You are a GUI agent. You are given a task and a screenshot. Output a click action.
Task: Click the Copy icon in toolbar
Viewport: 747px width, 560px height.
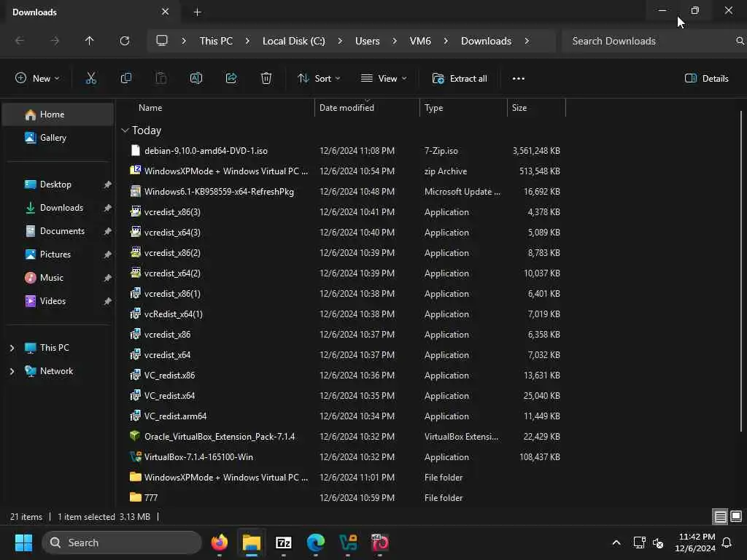pyautogui.click(x=125, y=78)
